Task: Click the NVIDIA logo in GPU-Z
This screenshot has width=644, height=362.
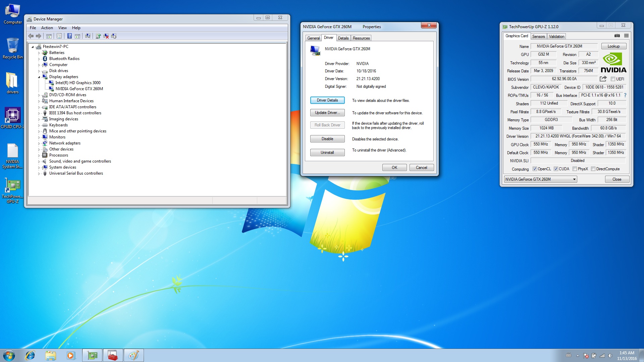Action: (613, 63)
